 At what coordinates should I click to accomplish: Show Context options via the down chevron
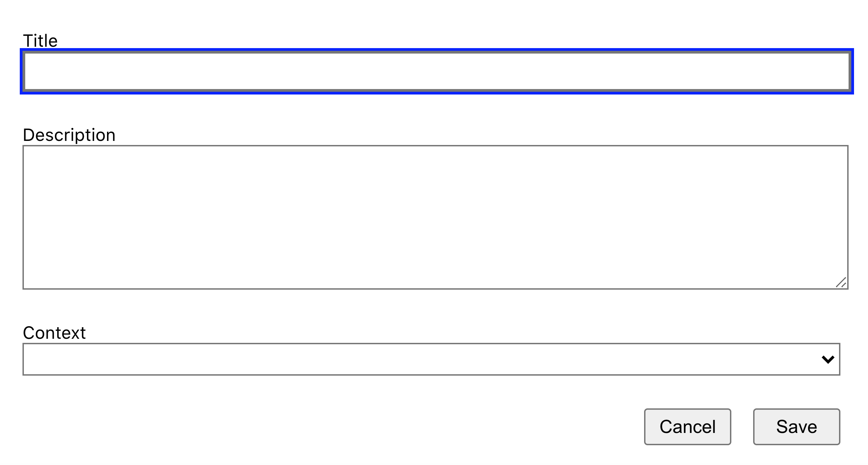click(x=828, y=359)
